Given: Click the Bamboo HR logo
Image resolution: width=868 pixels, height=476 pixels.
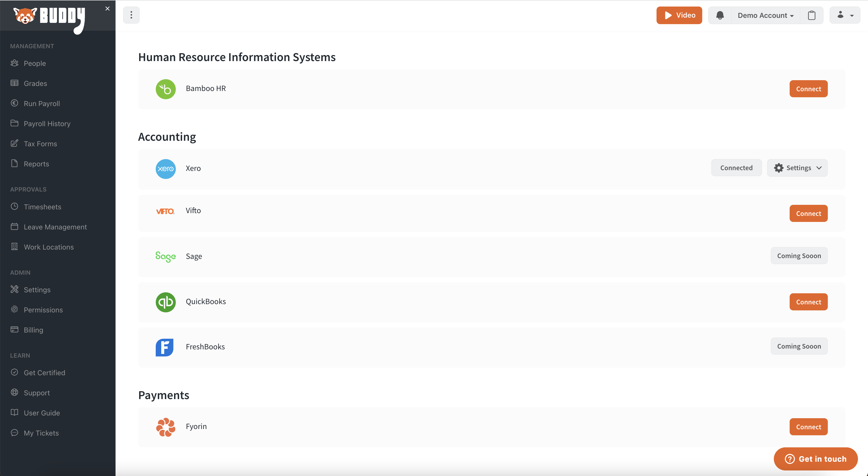Looking at the screenshot, I should click(166, 89).
